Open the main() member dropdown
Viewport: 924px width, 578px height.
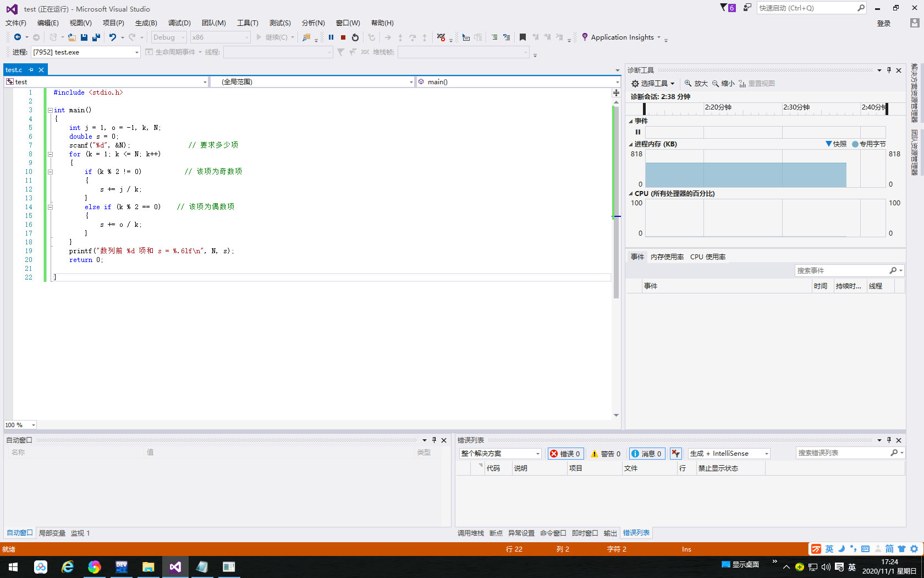pyautogui.click(x=617, y=82)
